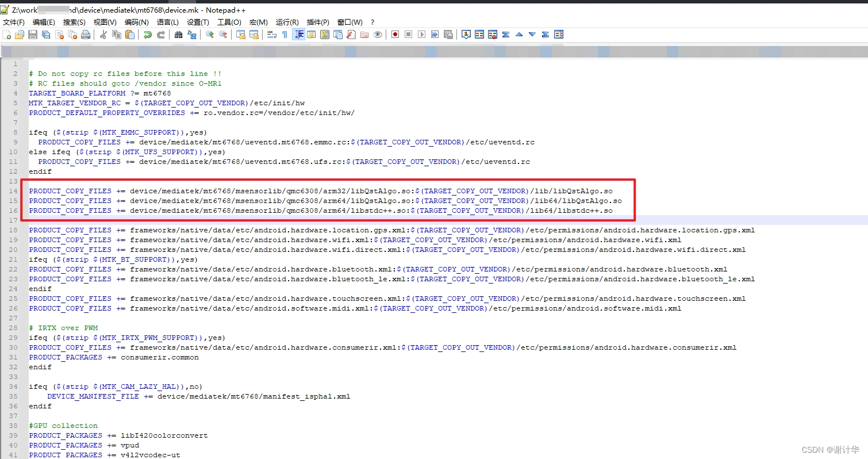868x459 pixels.
Task: Redo the last edit
Action: coord(162,34)
